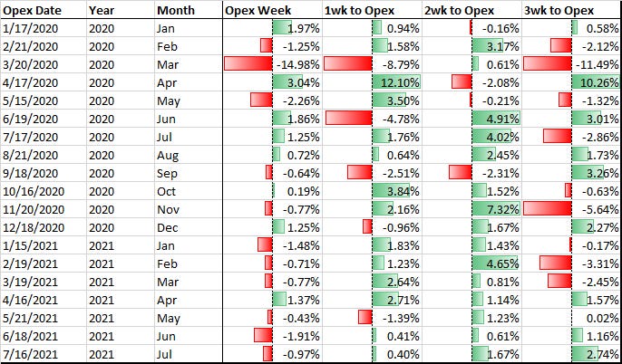The width and height of the screenshot is (622, 364).
Task: Click the cell showing -11.49%
Action: coord(572,64)
